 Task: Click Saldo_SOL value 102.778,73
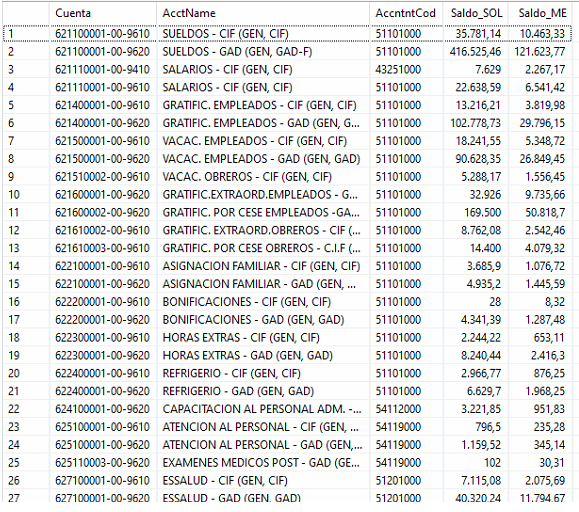pyautogui.click(x=476, y=123)
